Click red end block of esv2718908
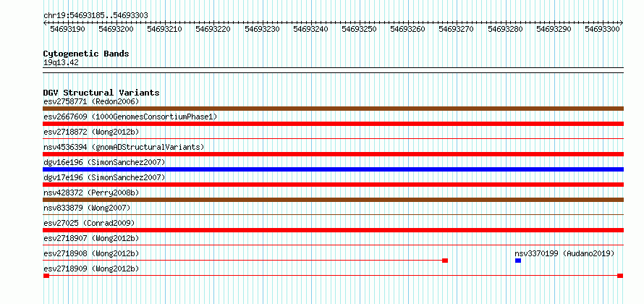The image size is (644, 304). point(445,261)
